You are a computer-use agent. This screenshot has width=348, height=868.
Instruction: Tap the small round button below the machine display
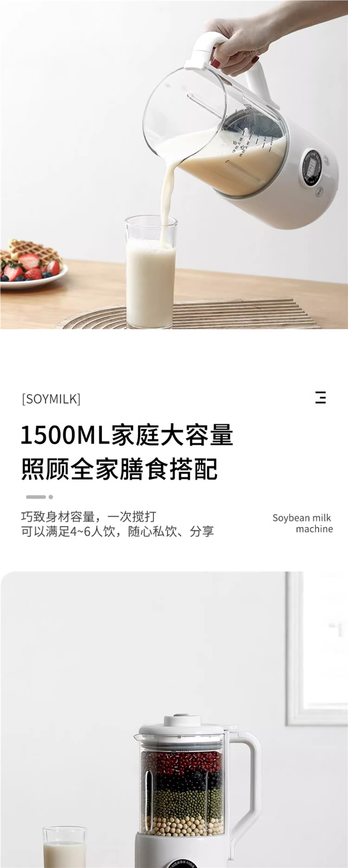(318, 192)
